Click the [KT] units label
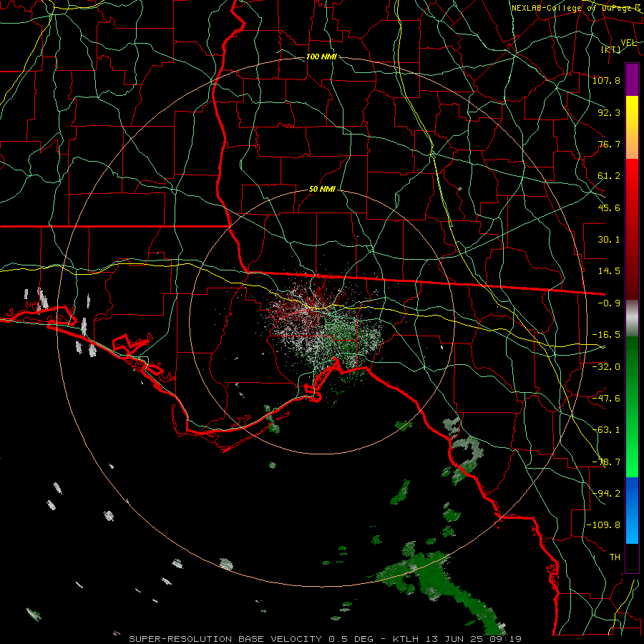The height and width of the screenshot is (644, 644). click(x=611, y=49)
